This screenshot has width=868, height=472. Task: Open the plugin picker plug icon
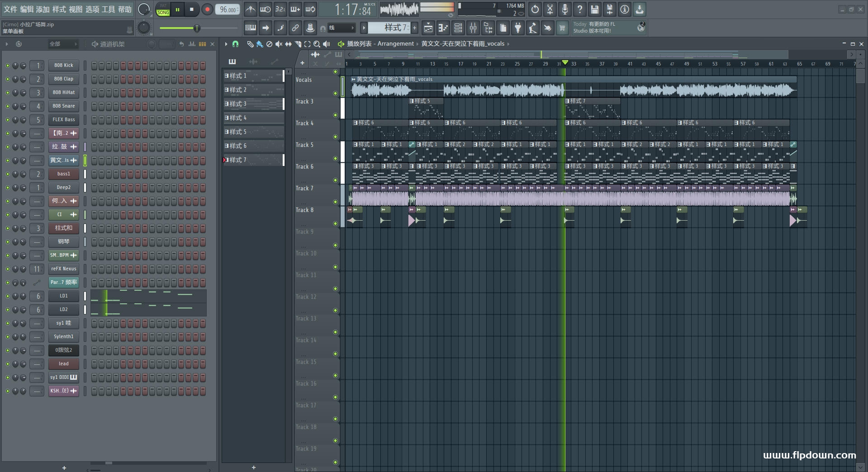click(518, 28)
